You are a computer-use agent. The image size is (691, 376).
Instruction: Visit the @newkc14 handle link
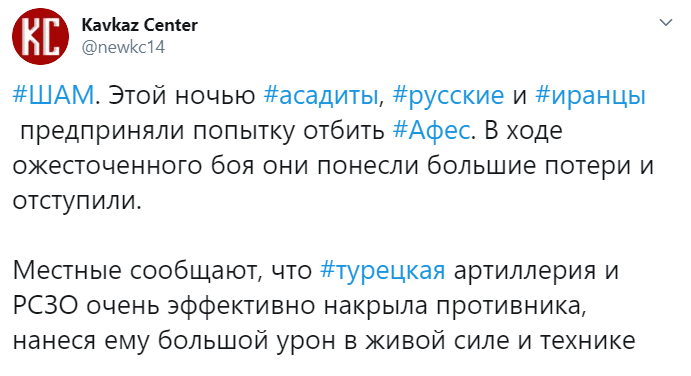point(123,47)
